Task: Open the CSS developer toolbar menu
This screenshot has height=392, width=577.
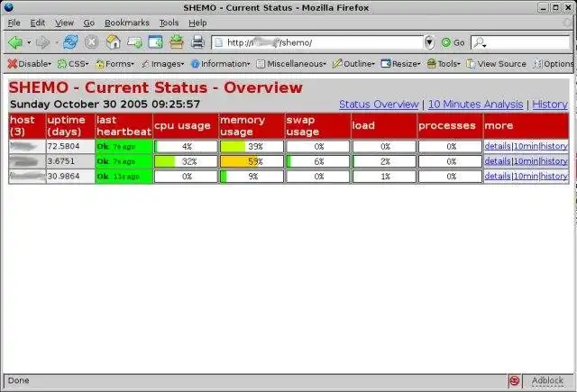Action: [73, 64]
